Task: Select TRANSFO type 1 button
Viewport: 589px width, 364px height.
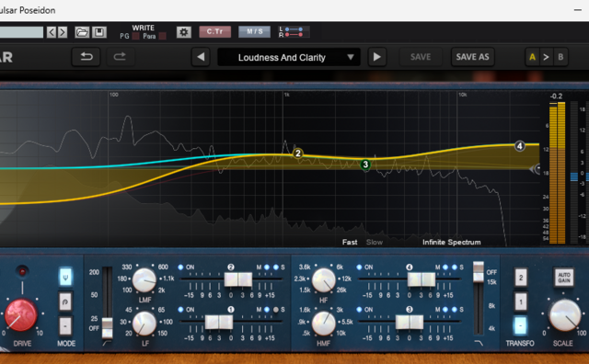Action: click(521, 301)
